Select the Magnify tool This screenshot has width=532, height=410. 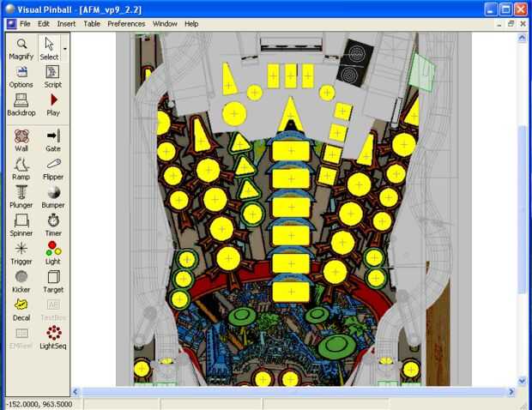click(x=21, y=48)
